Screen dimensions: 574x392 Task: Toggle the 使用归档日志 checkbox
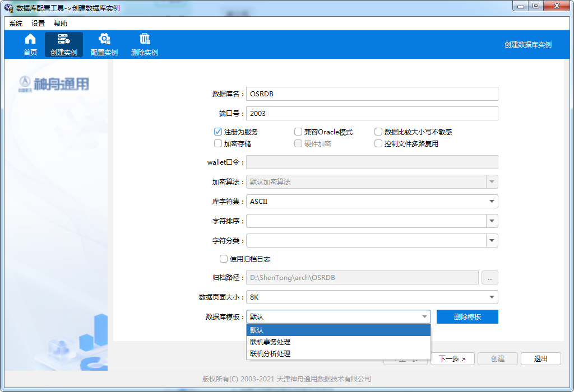pyautogui.click(x=224, y=259)
